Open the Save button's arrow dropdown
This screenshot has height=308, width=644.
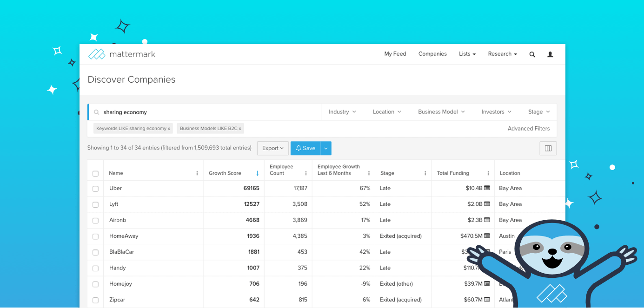point(326,148)
